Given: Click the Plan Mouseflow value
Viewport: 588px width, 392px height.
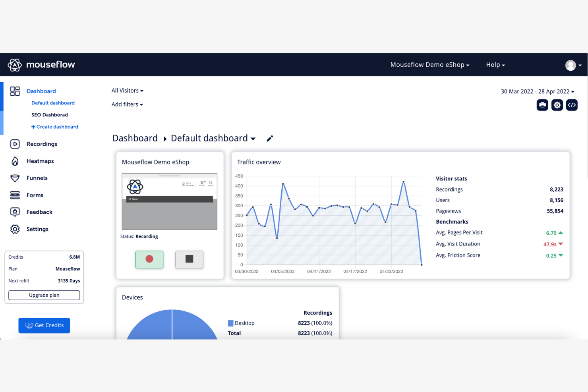Looking at the screenshot, I should [68, 269].
